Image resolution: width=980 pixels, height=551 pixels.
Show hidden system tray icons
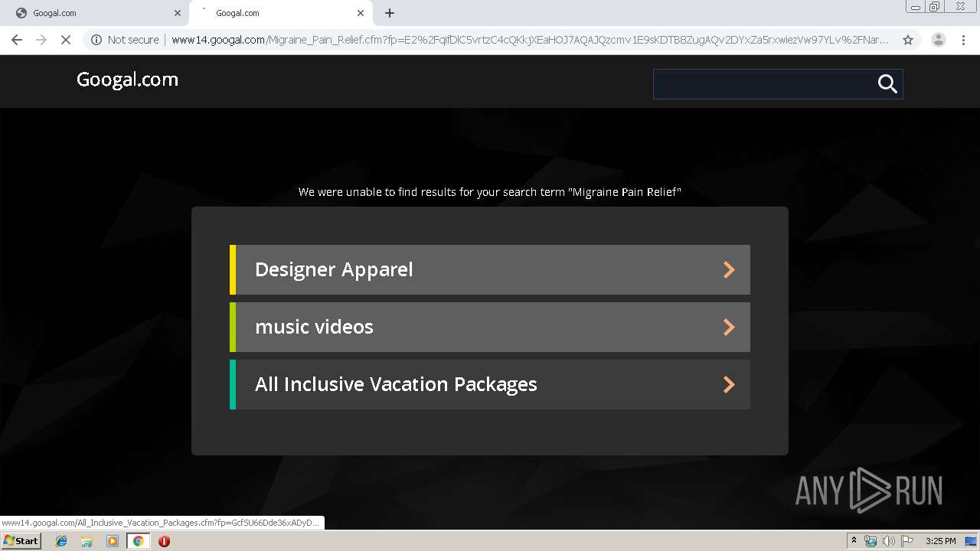(x=854, y=541)
